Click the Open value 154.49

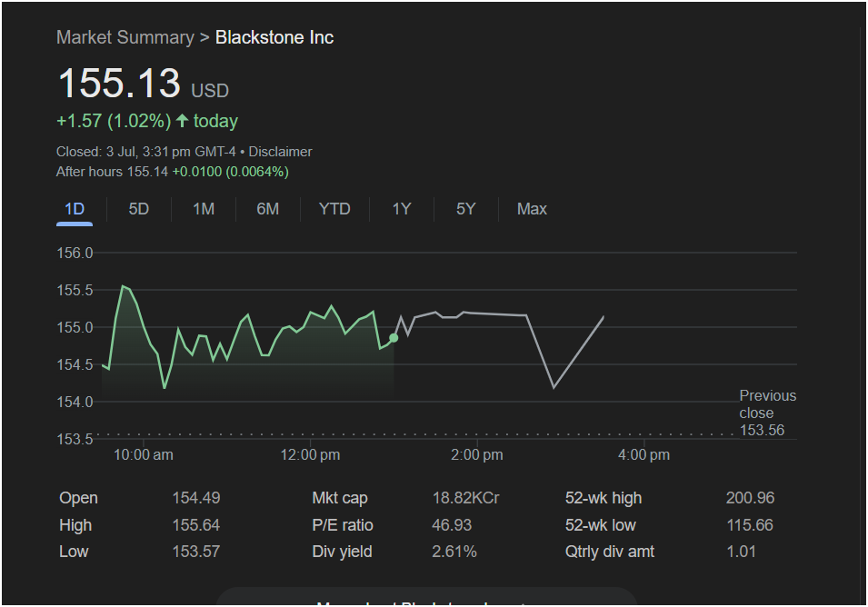[x=196, y=498]
